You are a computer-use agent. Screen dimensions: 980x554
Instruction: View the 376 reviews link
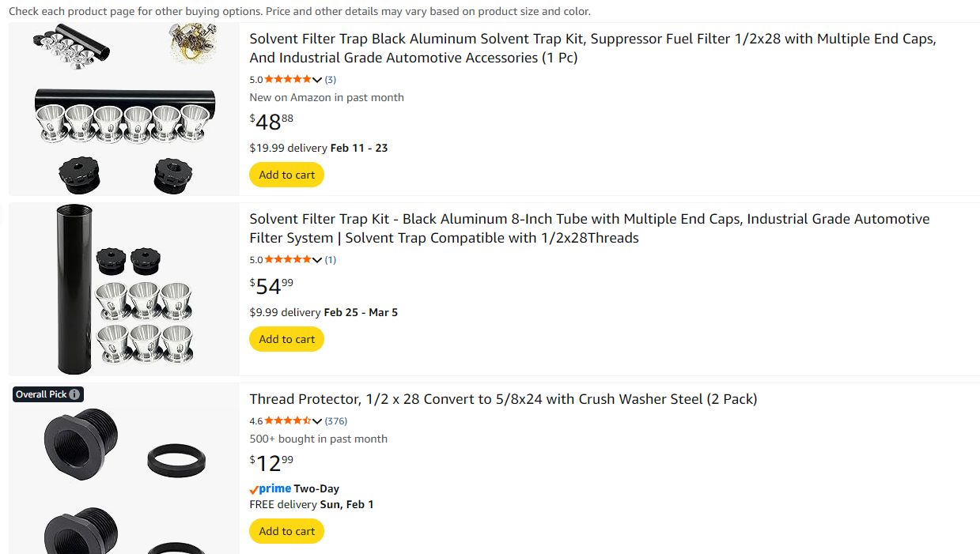pos(336,421)
